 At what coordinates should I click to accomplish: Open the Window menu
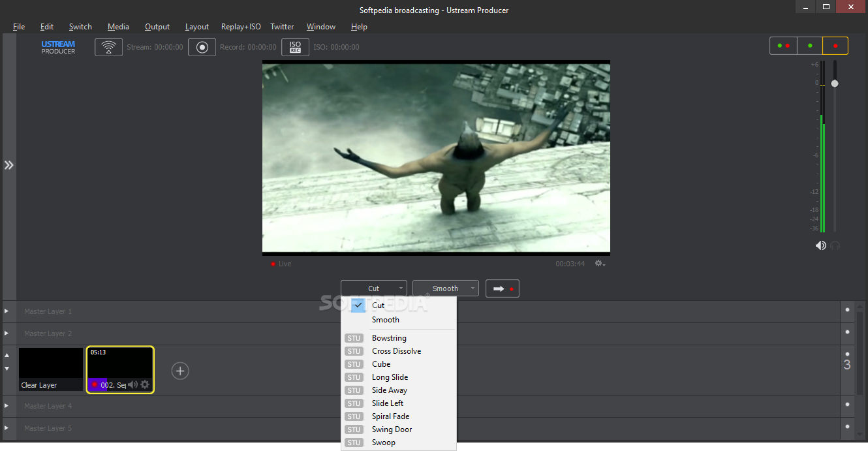(321, 27)
